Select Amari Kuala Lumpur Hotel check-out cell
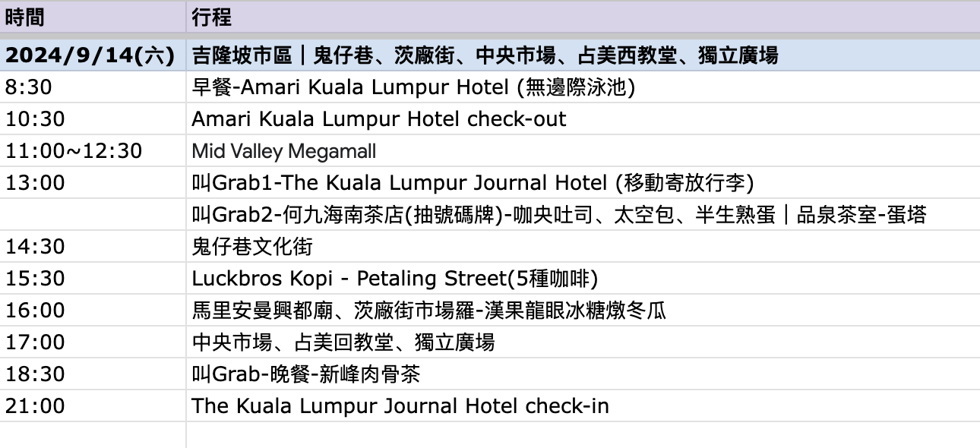The height and width of the screenshot is (448, 980). (583, 119)
